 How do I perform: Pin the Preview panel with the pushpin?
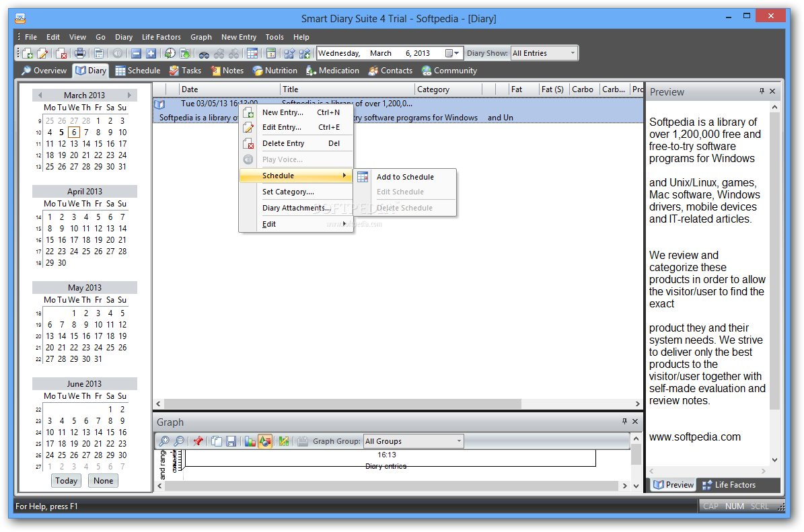tap(762, 91)
